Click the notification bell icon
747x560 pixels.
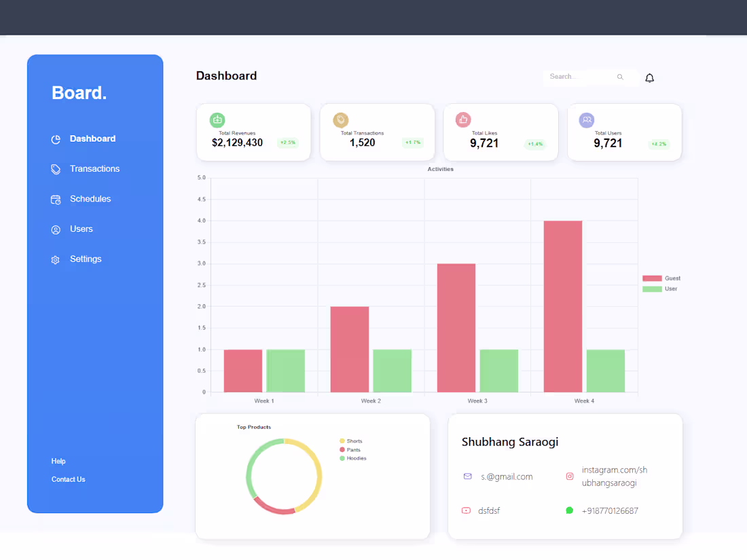click(x=649, y=77)
